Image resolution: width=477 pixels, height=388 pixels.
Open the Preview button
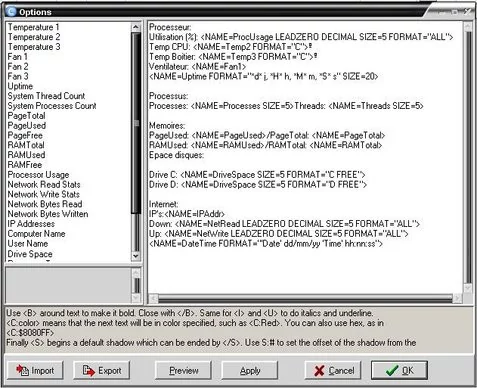(x=183, y=370)
